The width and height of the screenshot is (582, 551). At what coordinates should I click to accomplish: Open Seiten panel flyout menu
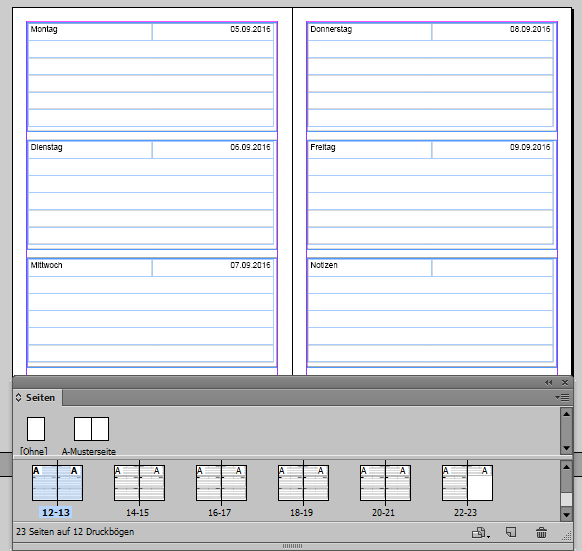(562, 398)
